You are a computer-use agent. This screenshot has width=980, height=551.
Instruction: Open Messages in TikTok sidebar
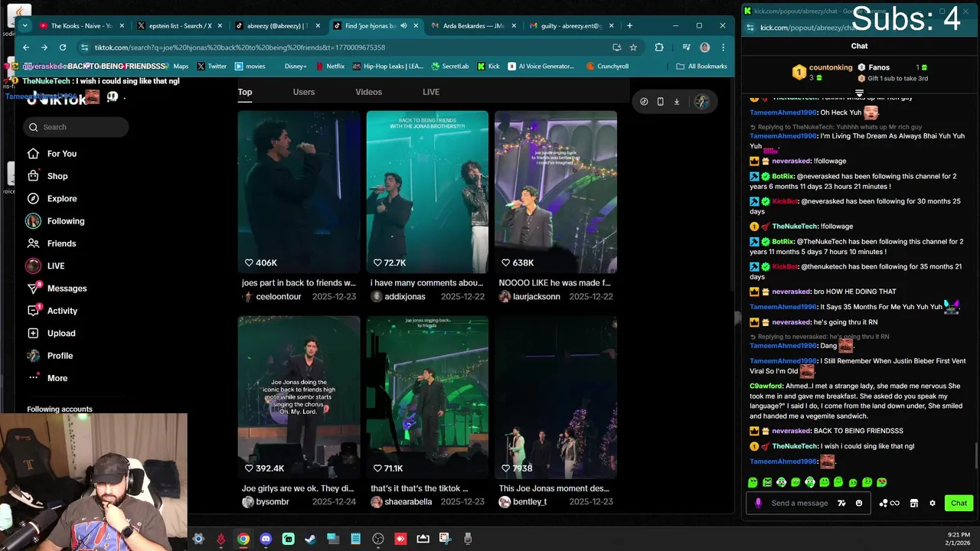57,289
